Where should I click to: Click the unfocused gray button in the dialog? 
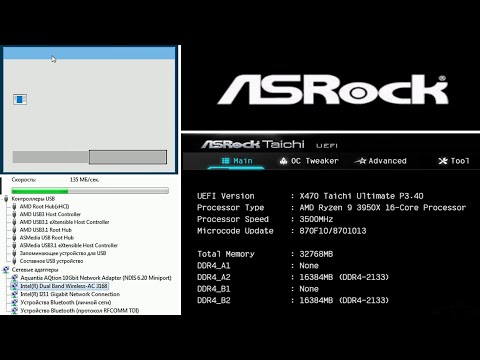(50, 157)
